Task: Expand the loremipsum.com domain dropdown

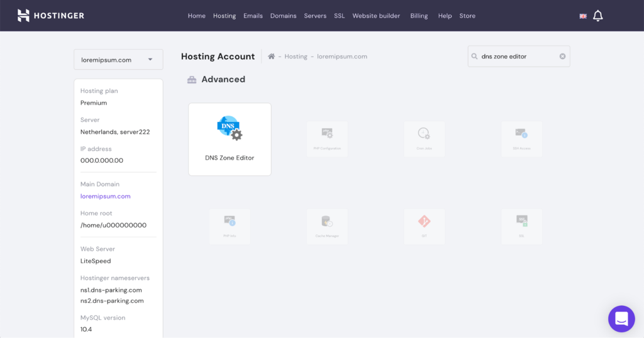Action: 118,60
